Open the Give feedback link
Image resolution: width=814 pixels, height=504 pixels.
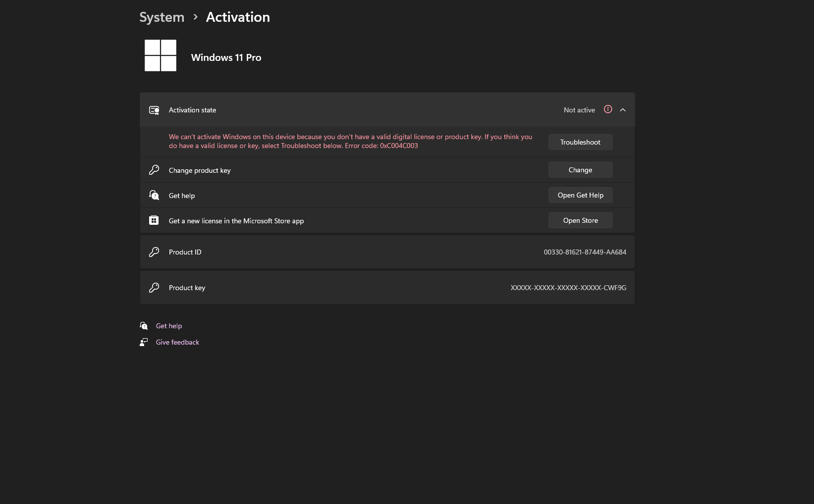coord(177,342)
